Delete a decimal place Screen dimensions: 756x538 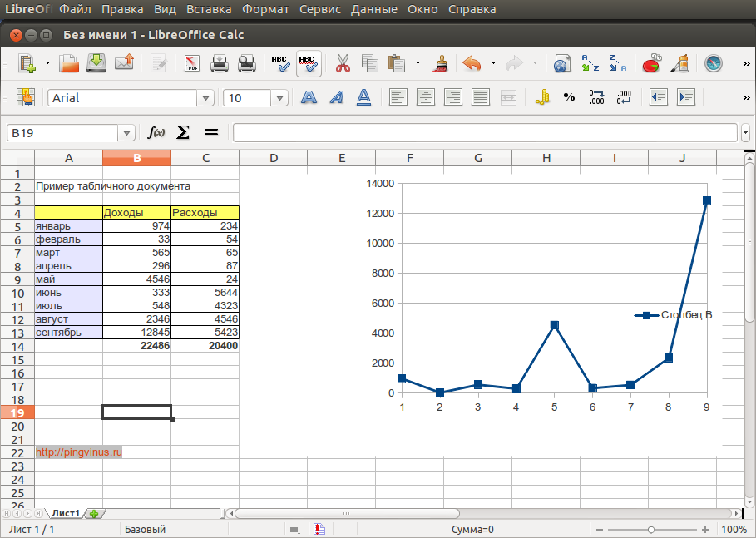[x=625, y=98]
